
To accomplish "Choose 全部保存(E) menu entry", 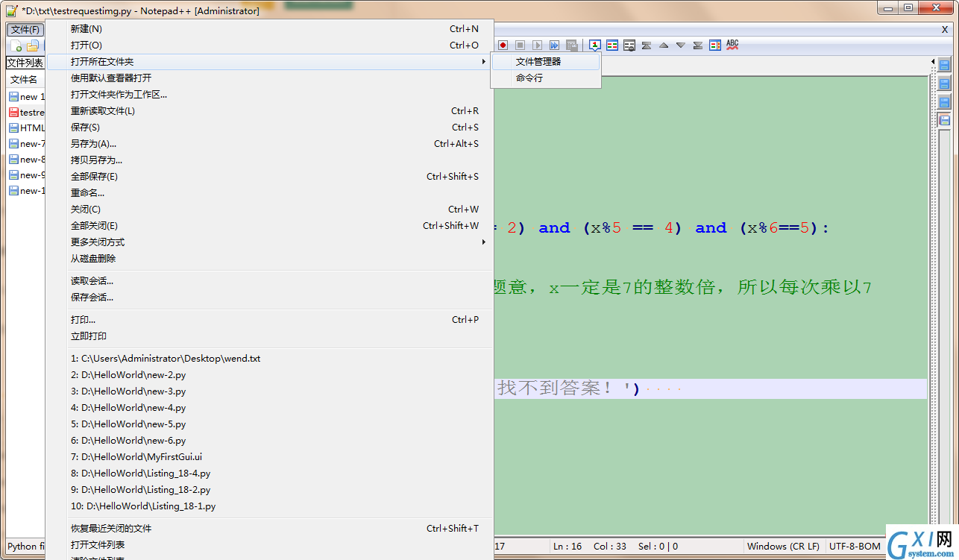I will point(270,177).
